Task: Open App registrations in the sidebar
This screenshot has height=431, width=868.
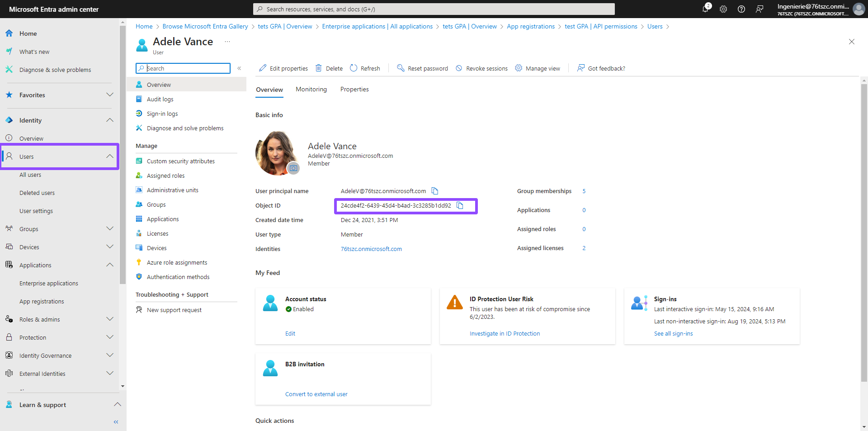Action: 42,301
